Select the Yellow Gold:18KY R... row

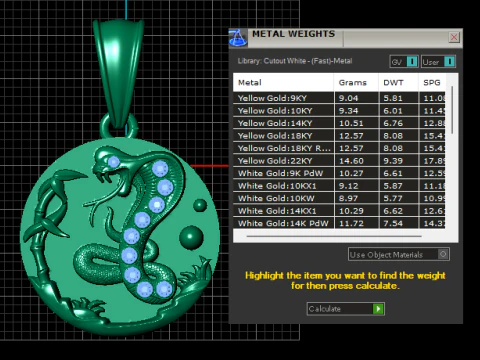339,148
